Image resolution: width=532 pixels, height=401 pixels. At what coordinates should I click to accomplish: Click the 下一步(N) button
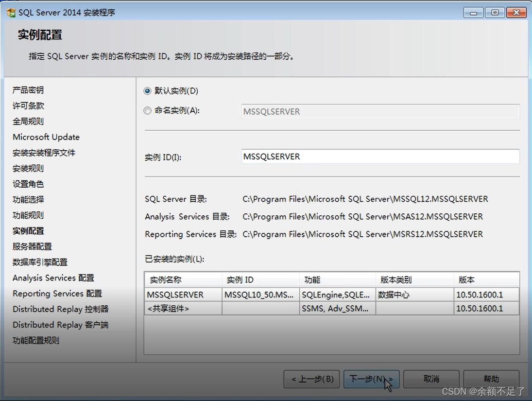371,379
